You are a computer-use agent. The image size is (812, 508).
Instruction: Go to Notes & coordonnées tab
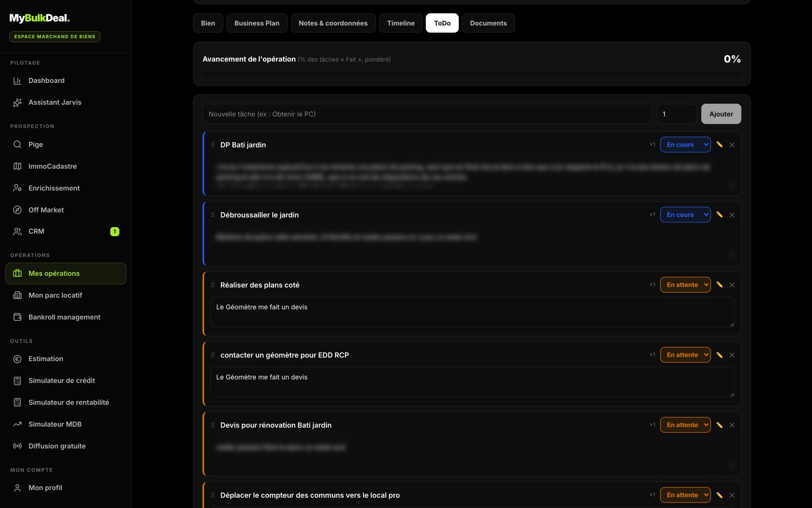coord(333,23)
